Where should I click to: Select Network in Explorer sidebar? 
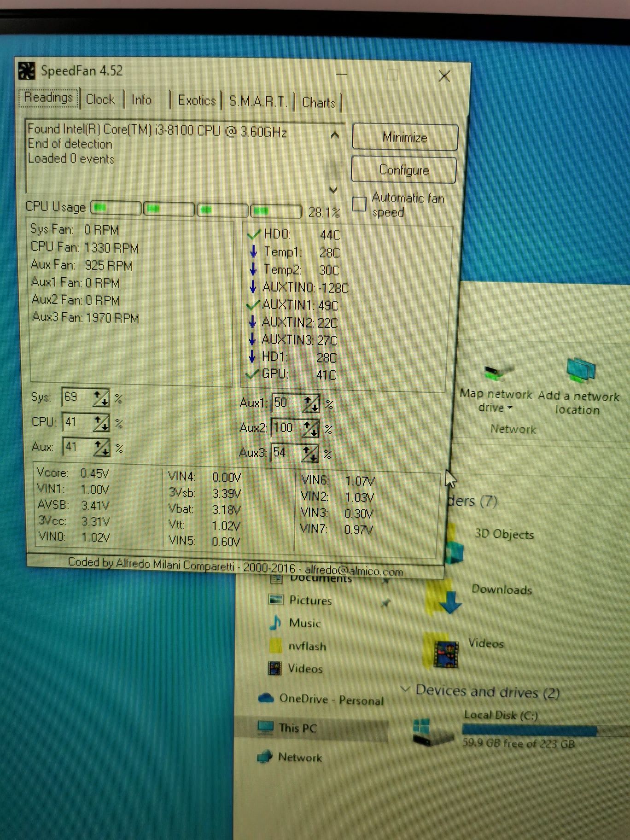tap(300, 757)
